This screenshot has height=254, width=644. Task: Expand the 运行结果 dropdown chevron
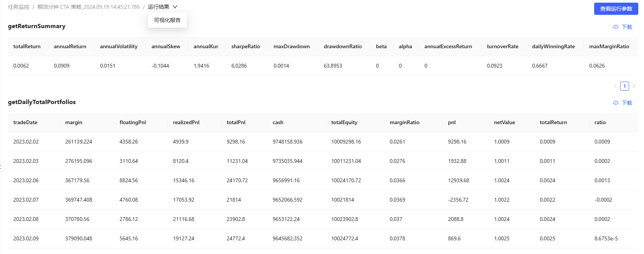point(175,7)
